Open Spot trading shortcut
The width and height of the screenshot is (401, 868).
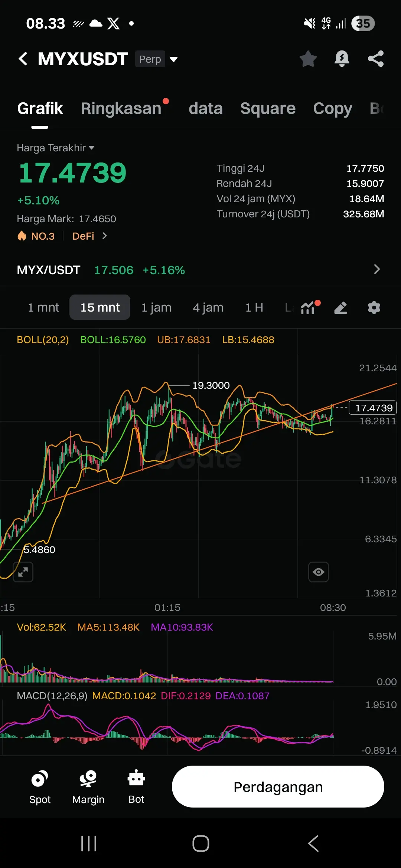(40, 787)
